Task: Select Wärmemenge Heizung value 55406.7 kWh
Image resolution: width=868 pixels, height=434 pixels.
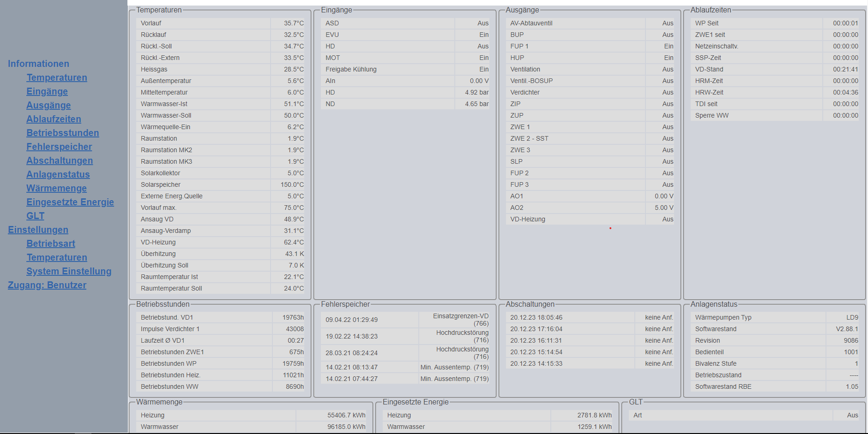Action: [x=346, y=415]
